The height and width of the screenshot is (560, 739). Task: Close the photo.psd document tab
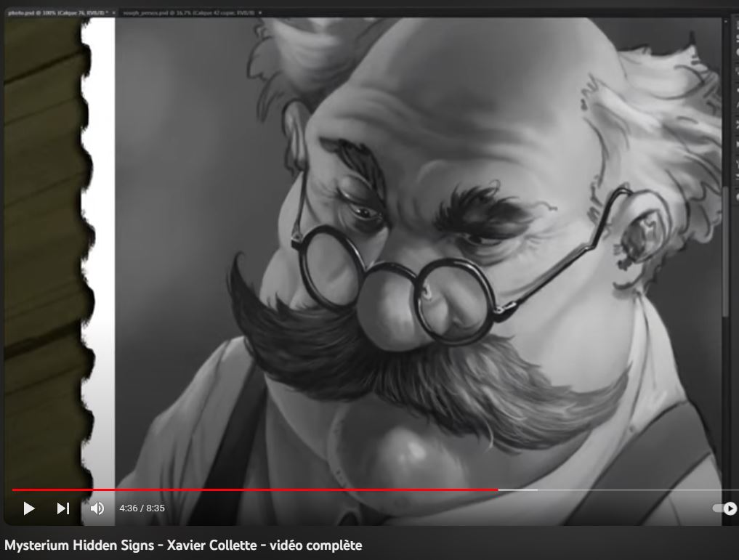pyautogui.click(x=113, y=13)
